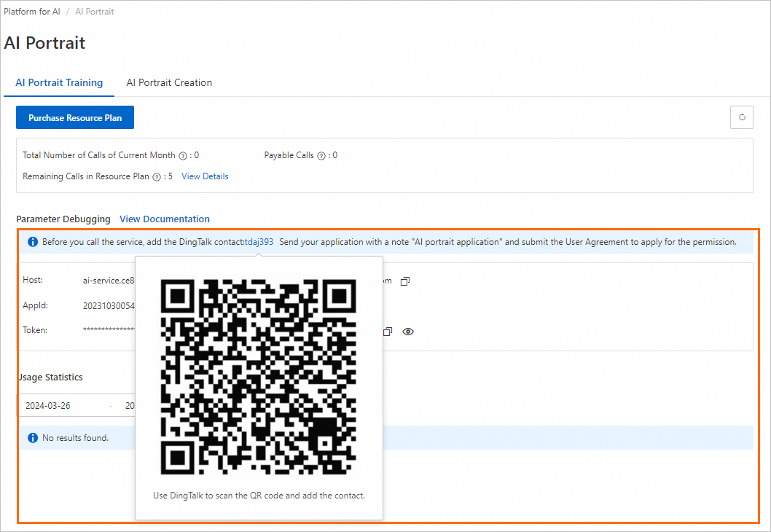Open help icon next to Payable Calls
Viewport: 771px width, 532px height.
click(321, 156)
